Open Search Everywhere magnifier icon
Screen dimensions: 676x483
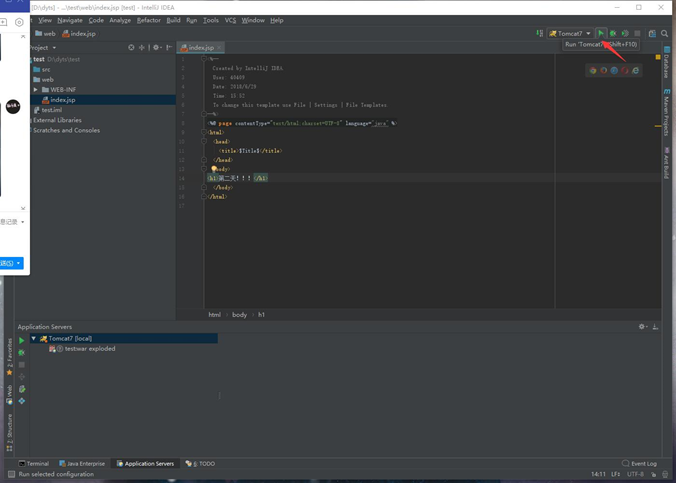664,33
